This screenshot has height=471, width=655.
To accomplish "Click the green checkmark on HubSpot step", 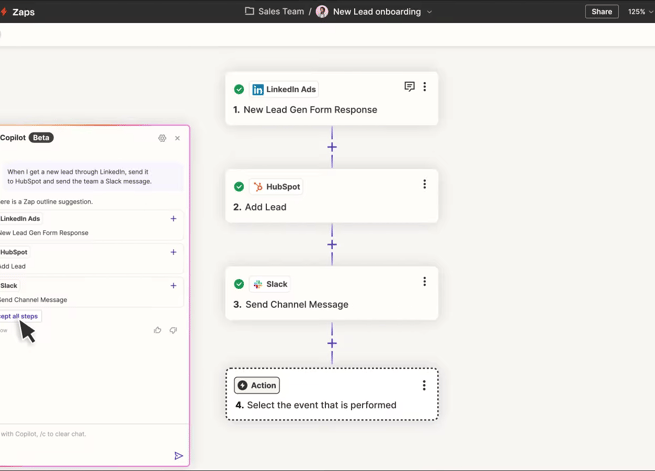I will tap(239, 187).
